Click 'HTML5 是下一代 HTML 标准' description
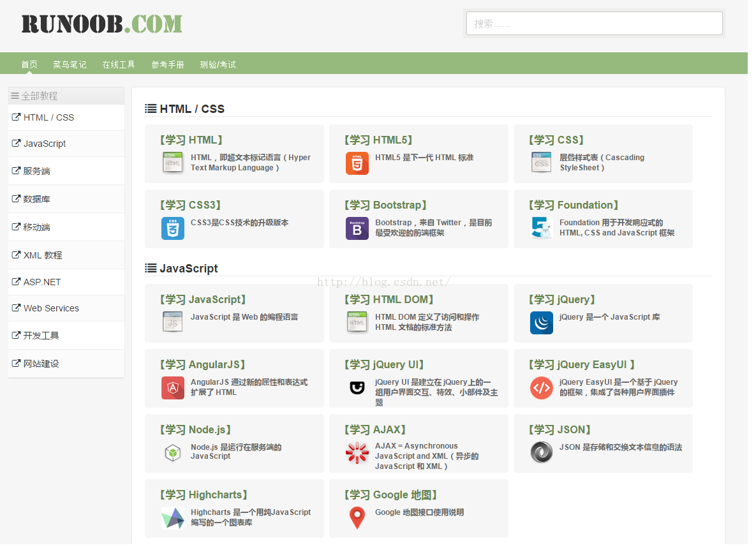This screenshot has height=550, width=756. [x=429, y=159]
